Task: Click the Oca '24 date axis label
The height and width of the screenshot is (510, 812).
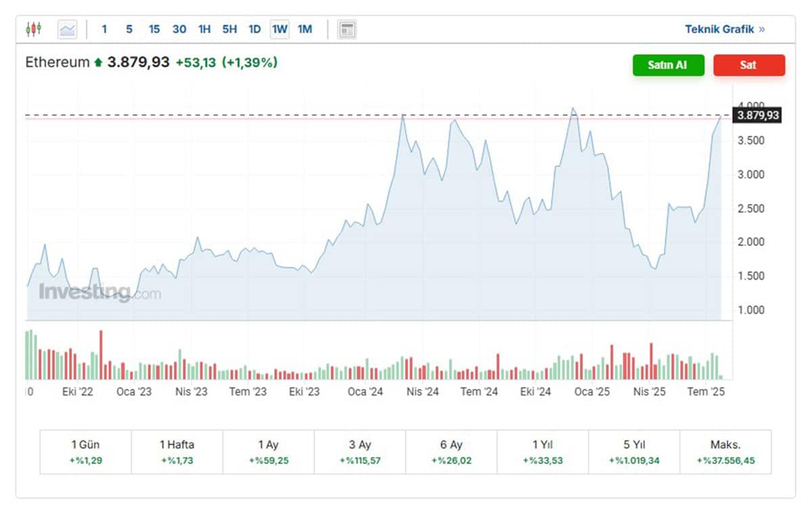Action: (365, 391)
